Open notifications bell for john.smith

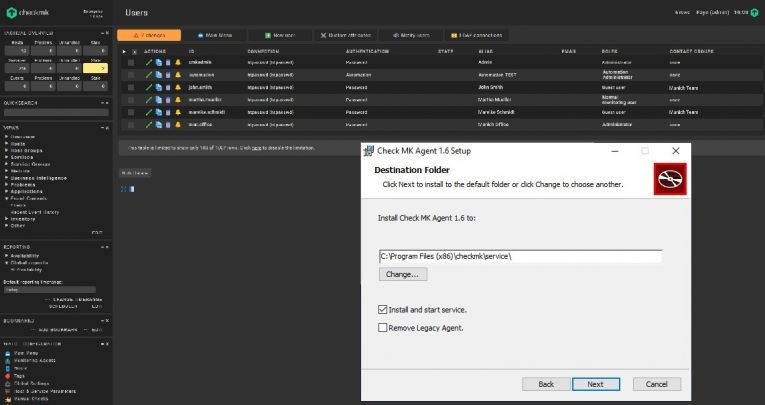pos(178,87)
